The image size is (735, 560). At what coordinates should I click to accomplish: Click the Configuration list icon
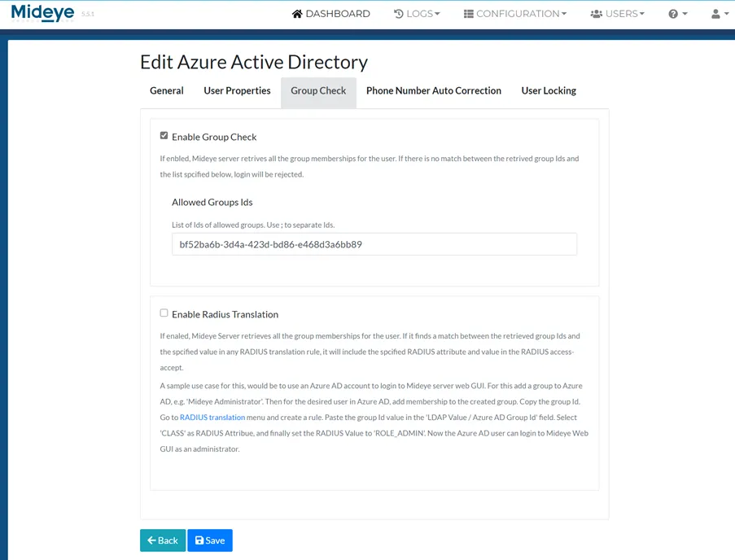pyautogui.click(x=468, y=13)
